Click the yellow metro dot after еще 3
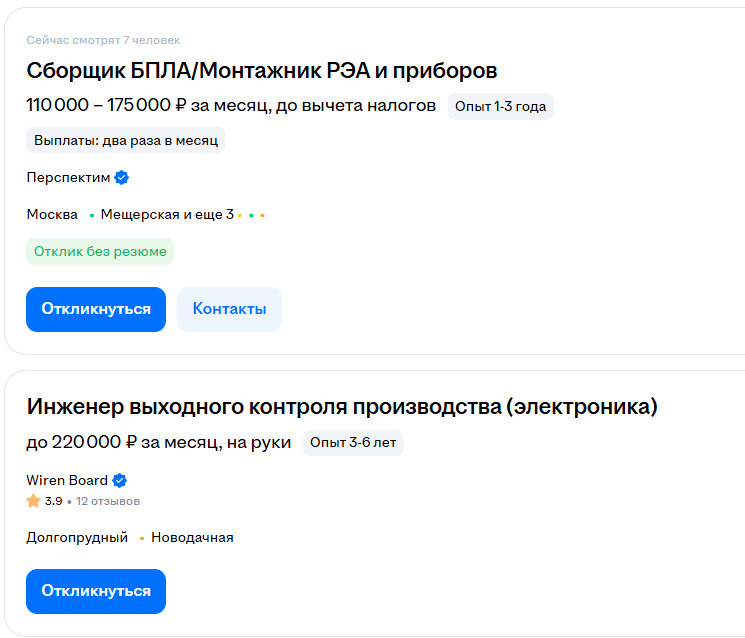This screenshot has width=745, height=638. pos(240,215)
